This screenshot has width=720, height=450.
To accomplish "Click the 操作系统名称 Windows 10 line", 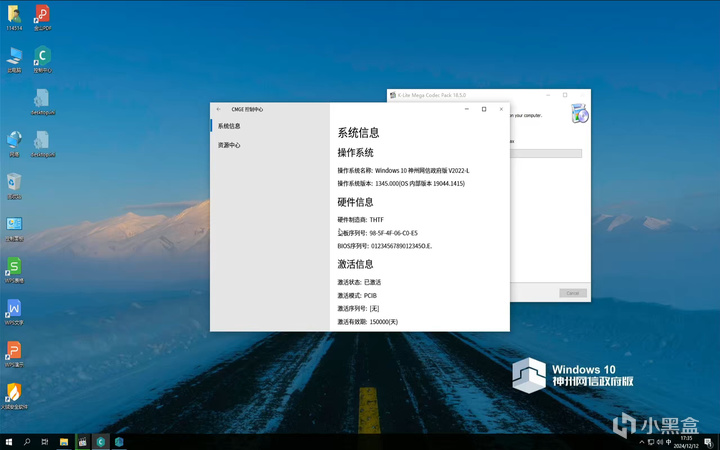I will [x=403, y=170].
